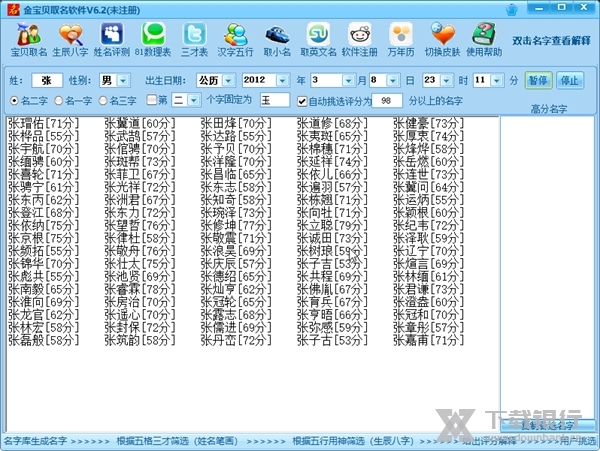
Task: Expand the 性别 gender dropdown
Action: (123, 80)
